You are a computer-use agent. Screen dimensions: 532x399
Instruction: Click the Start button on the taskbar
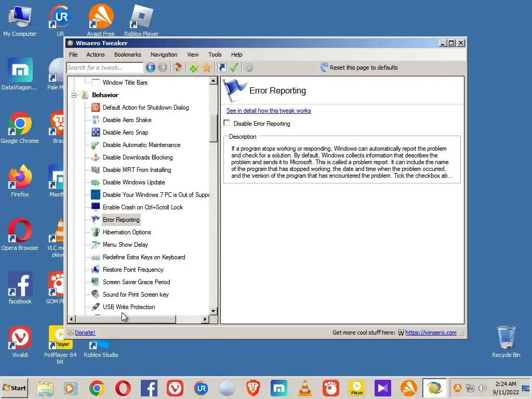click(14, 388)
